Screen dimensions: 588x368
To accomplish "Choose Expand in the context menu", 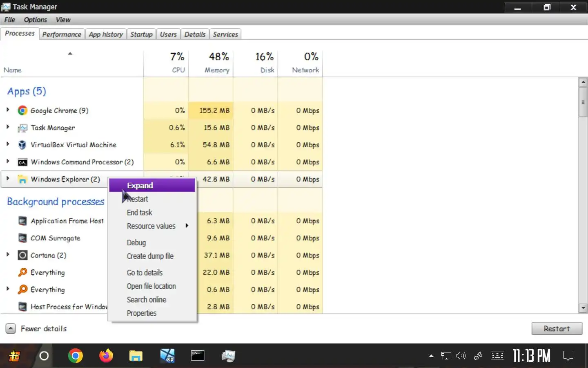I will (x=152, y=186).
